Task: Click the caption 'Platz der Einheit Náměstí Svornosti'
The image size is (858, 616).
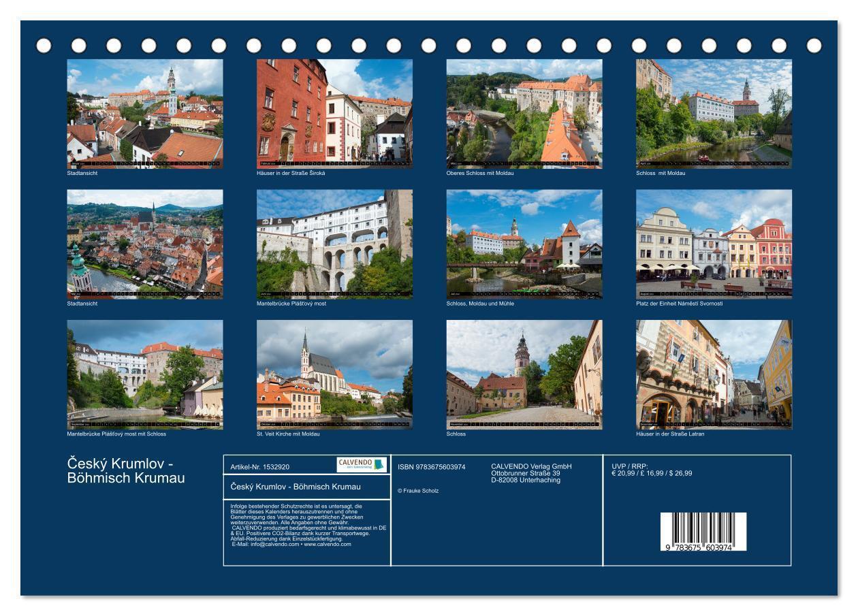Action: click(679, 304)
